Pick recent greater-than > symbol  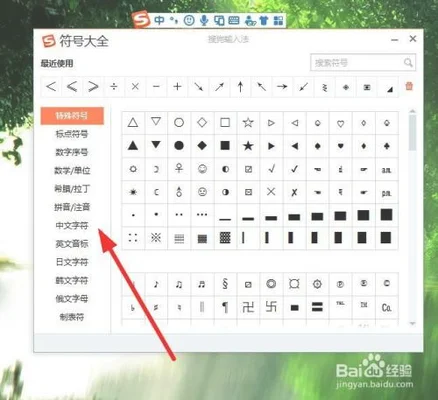pos(93,87)
